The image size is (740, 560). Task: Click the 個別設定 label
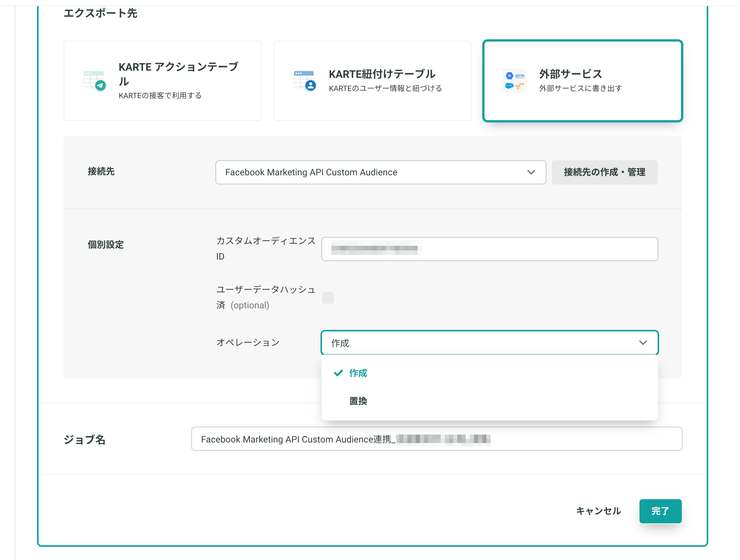tap(106, 245)
